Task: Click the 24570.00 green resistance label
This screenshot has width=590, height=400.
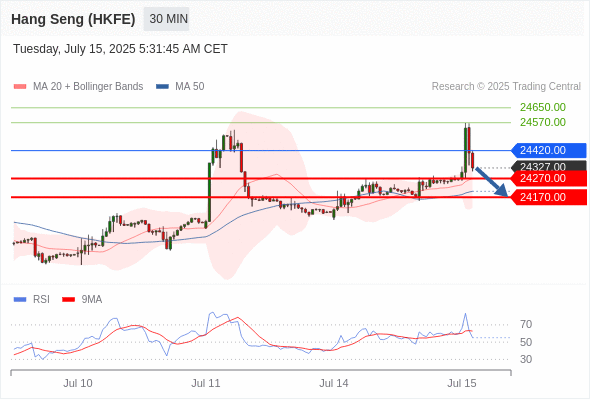Action: [543, 122]
